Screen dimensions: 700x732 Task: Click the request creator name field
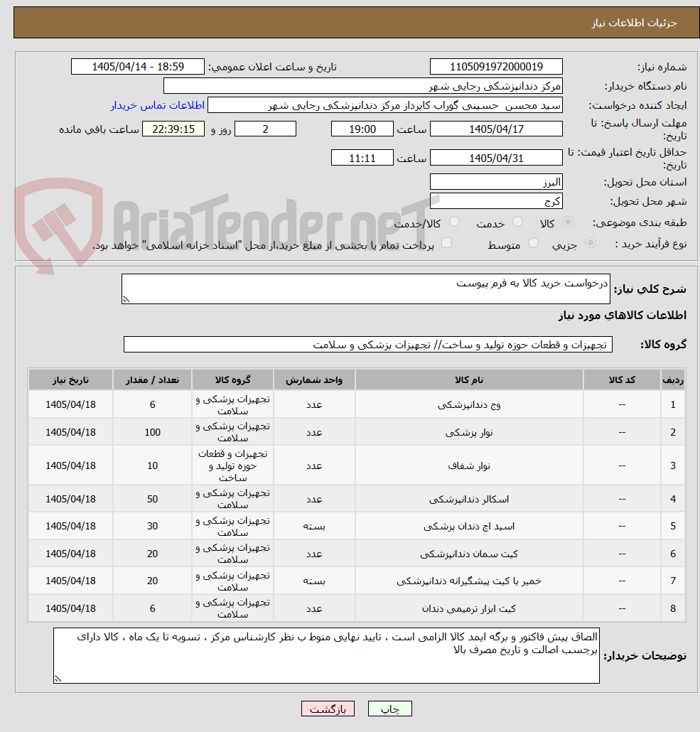[x=384, y=105]
